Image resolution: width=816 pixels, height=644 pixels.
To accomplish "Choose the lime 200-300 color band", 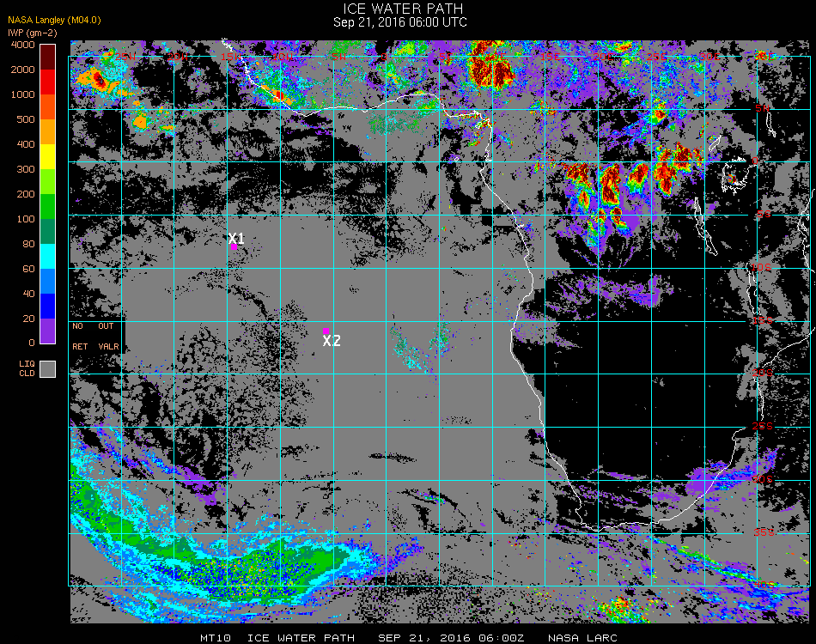I will [48, 182].
